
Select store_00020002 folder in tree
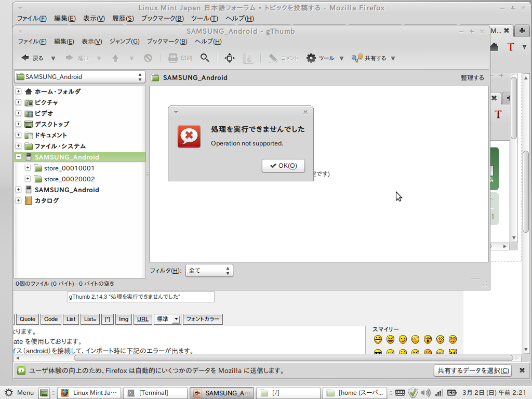[x=69, y=179]
